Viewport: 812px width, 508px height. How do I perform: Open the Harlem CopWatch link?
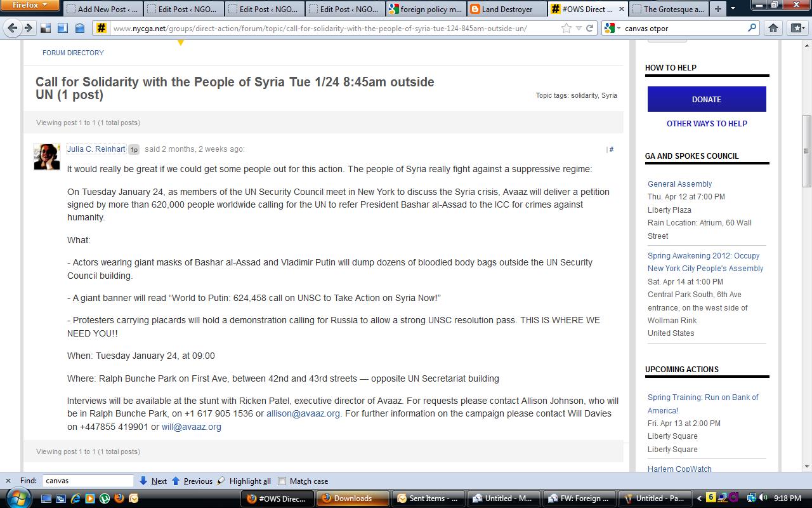tap(679, 469)
